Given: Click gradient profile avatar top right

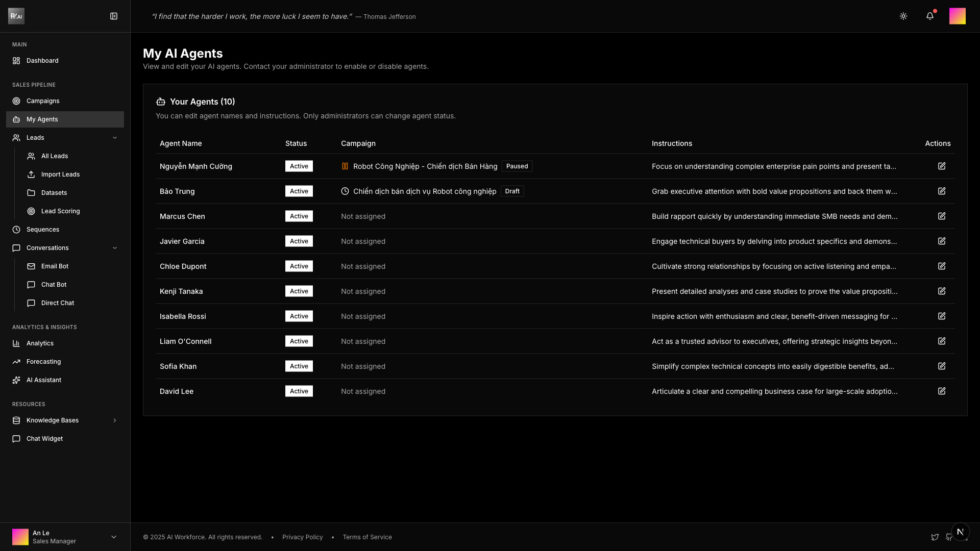Looking at the screenshot, I should pos(957,16).
